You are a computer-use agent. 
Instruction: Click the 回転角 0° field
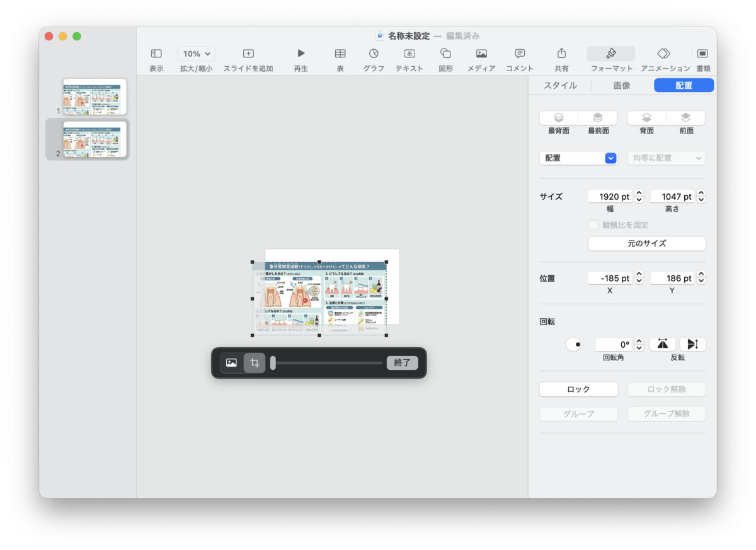(x=614, y=345)
